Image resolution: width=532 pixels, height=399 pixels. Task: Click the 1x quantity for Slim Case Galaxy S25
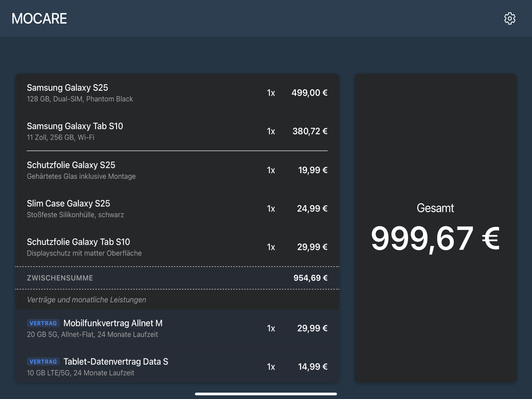pyautogui.click(x=271, y=209)
